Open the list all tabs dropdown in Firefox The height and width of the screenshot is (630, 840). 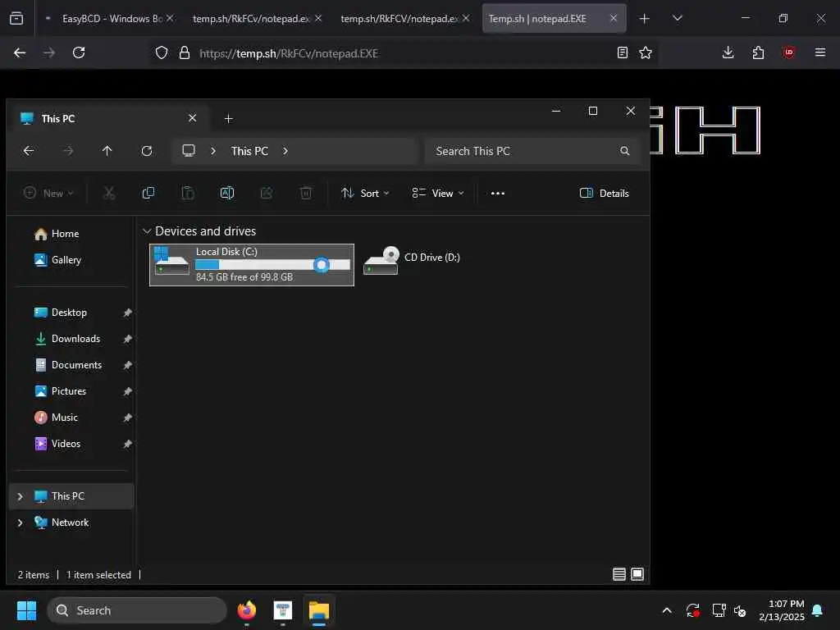pyautogui.click(x=677, y=18)
